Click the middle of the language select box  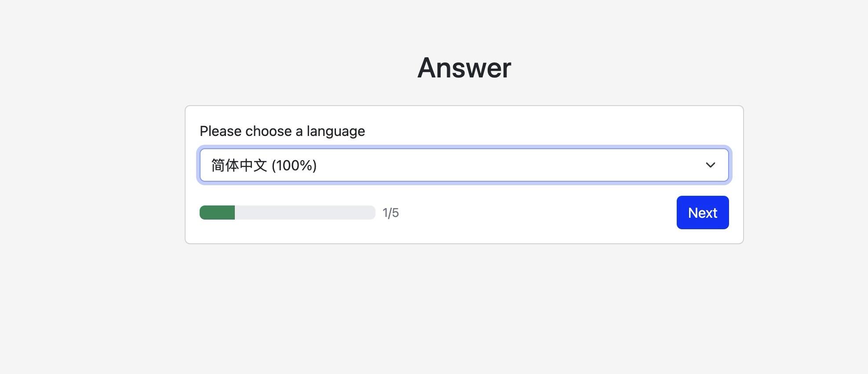click(464, 165)
